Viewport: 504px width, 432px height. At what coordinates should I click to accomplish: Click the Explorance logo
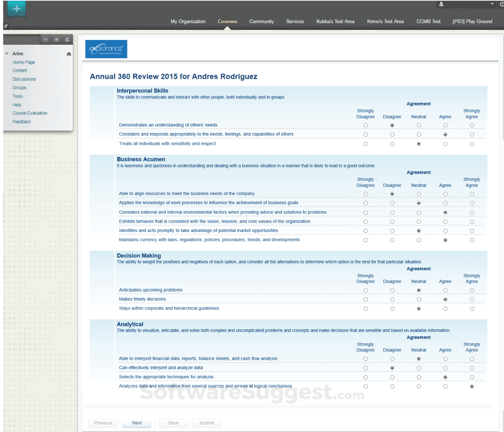tap(106, 49)
